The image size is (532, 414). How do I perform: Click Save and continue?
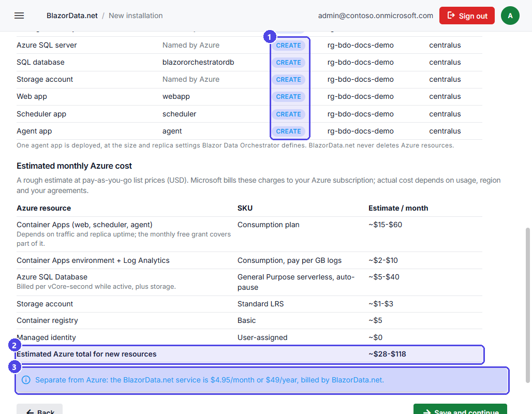coord(460,409)
